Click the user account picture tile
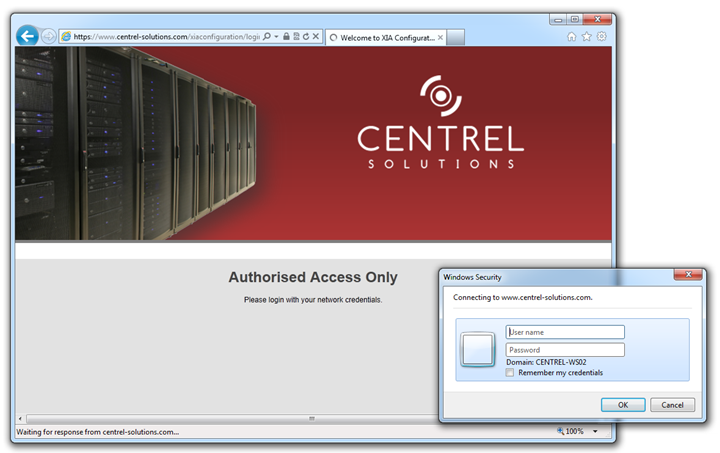The width and height of the screenshot is (720, 453). click(x=478, y=349)
